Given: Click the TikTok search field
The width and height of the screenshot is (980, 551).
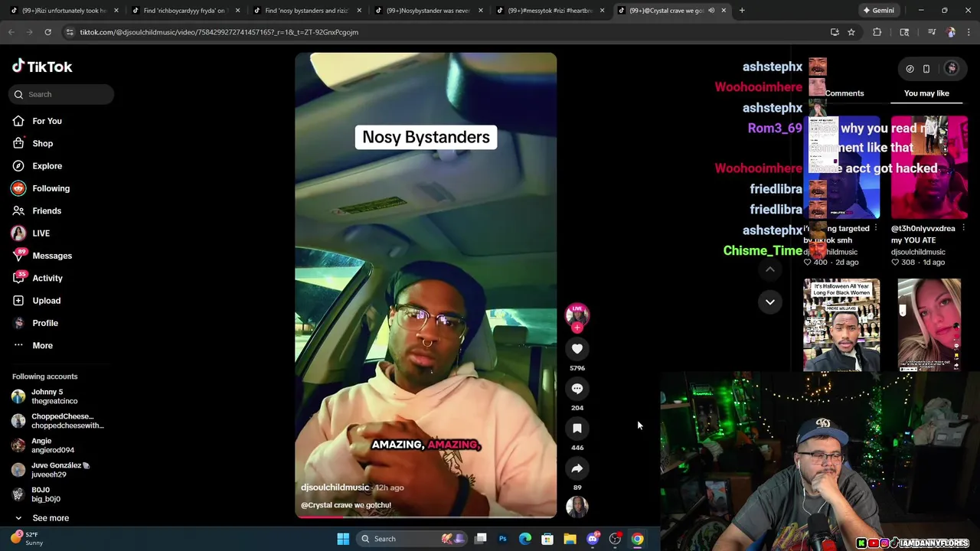Looking at the screenshot, I should click(63, 94).
